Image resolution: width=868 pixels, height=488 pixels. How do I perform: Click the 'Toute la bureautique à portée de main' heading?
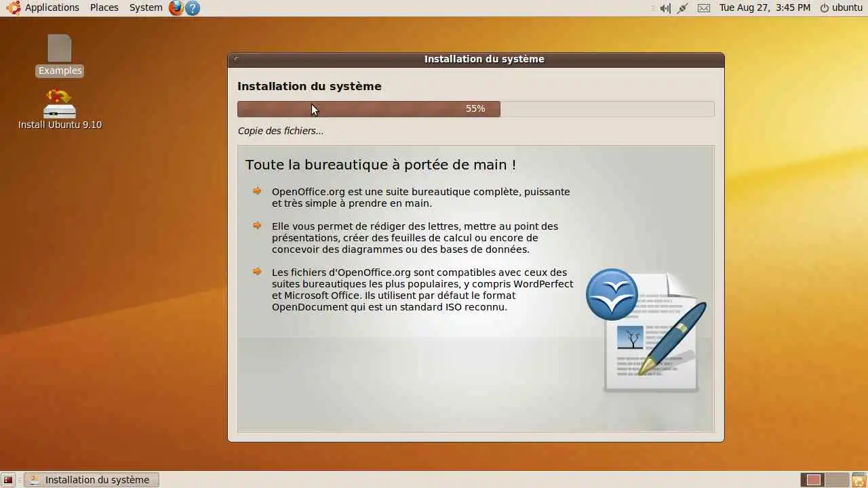(x=380, y=165)
